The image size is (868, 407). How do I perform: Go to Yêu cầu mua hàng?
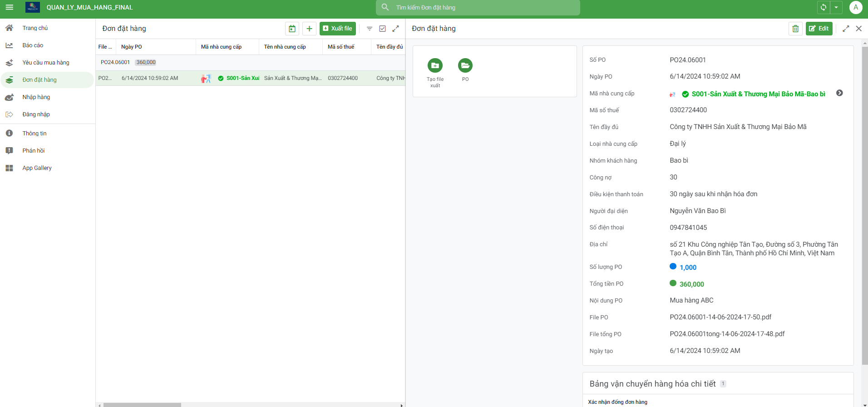[46, 63]
